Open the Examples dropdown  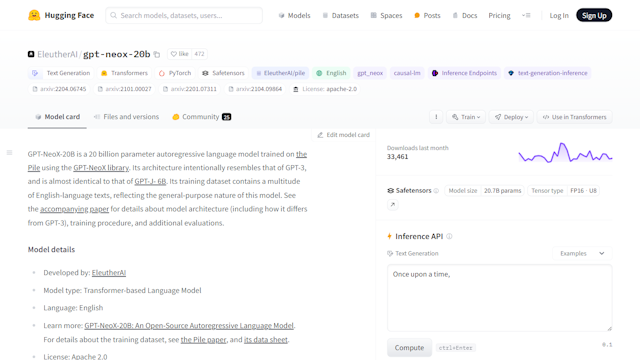(x=582, y=253)
